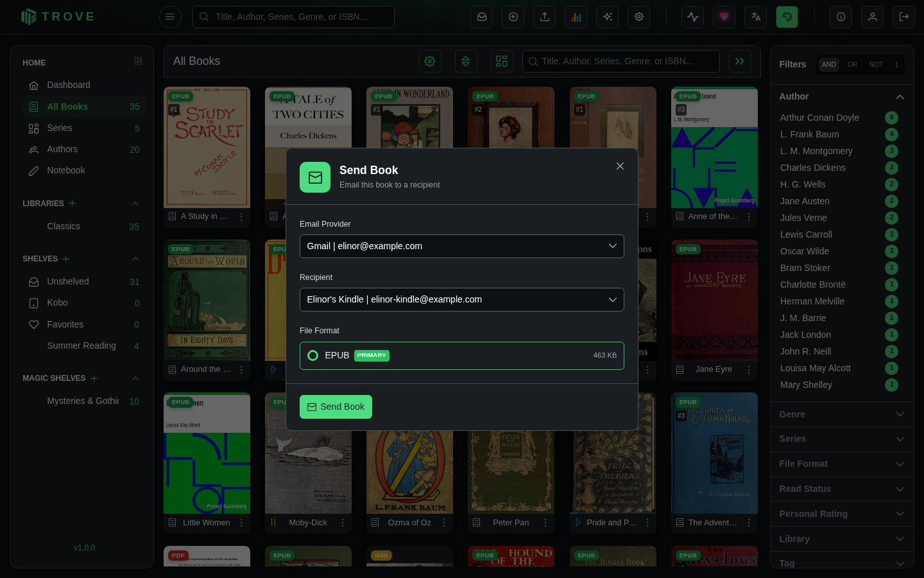Open the Summer Reading shelf
The height and width of the screenshot is (578, 924).
pyautogui.click(x=84, y=346)
